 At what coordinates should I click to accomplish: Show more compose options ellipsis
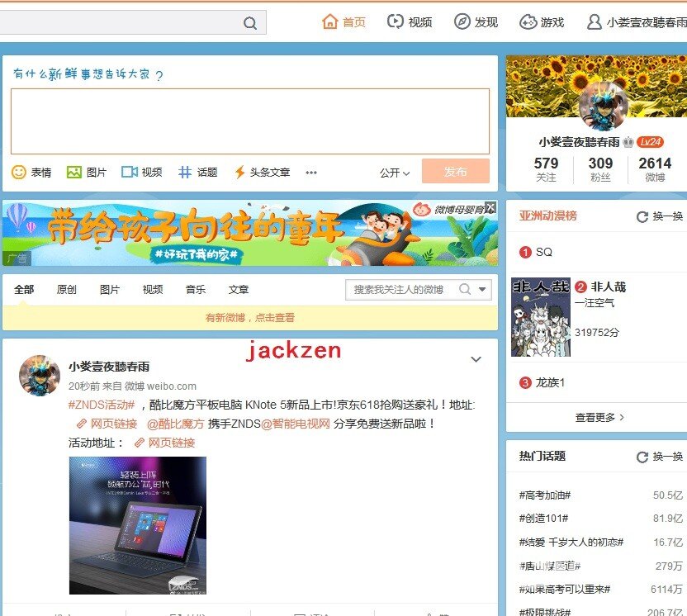[311, 173]
